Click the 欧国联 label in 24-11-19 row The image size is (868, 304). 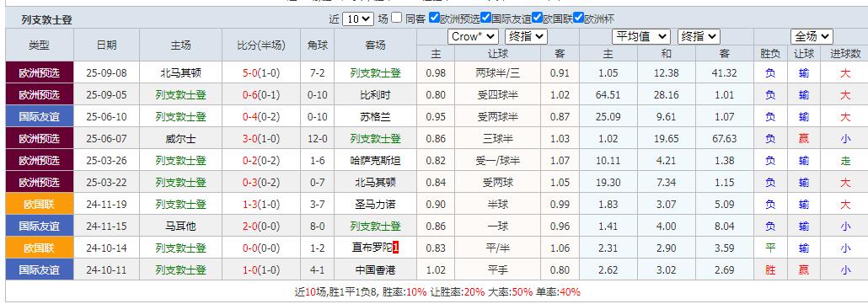40,205
